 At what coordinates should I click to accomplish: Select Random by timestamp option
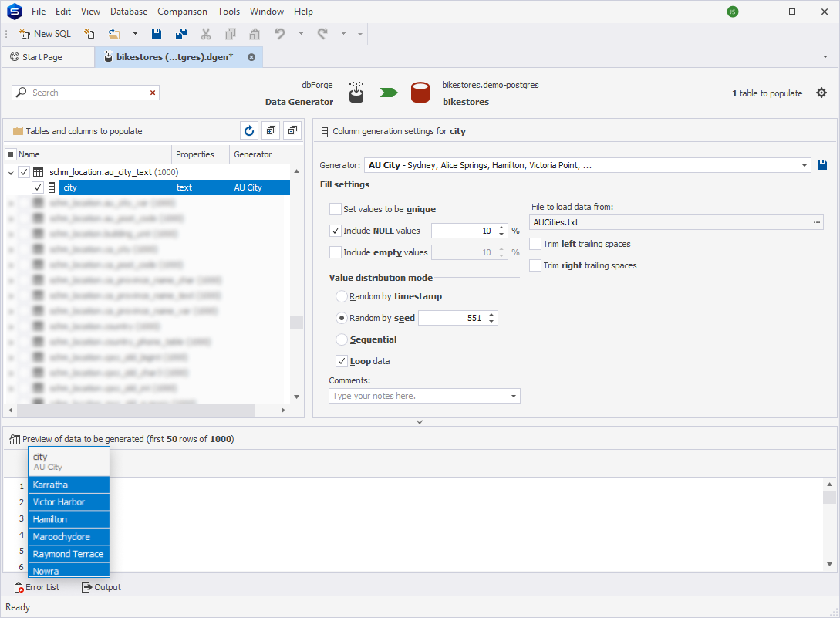click(341, 296)
